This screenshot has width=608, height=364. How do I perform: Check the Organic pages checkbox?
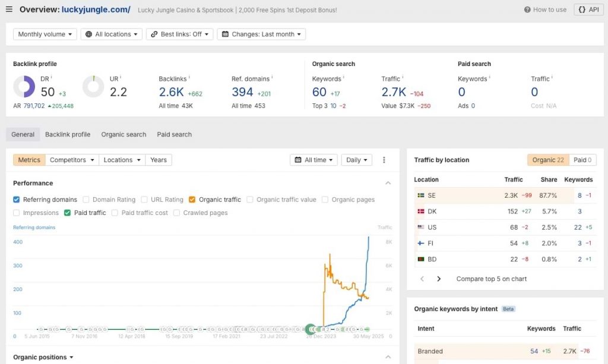click(325, 200)
